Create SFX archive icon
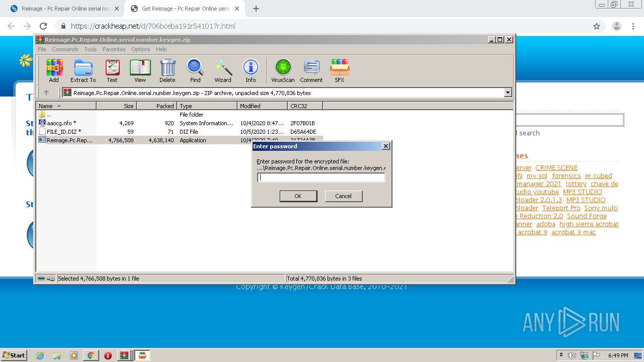This screenshot has height=362, width=644. coord(340,70)
